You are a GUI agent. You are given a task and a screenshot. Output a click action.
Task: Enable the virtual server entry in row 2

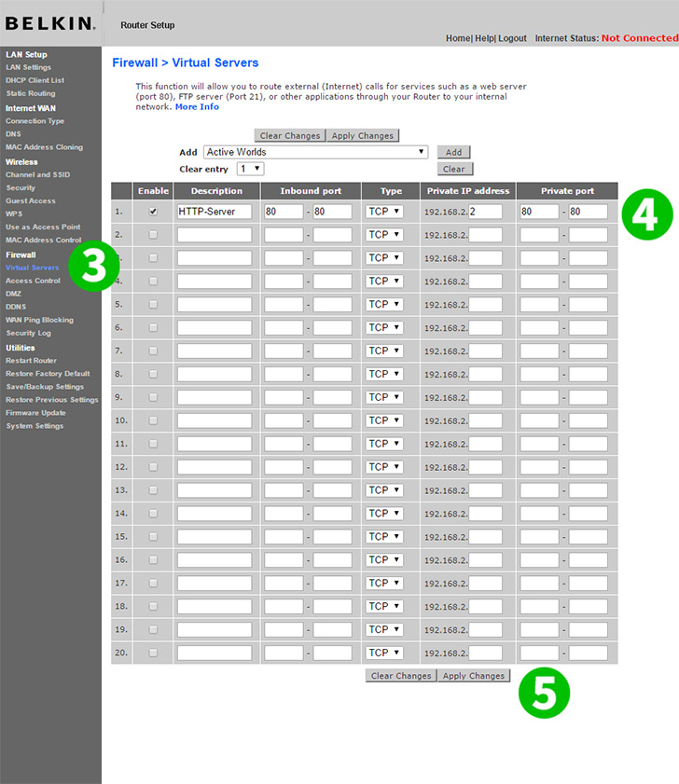(x=153, y=235)
